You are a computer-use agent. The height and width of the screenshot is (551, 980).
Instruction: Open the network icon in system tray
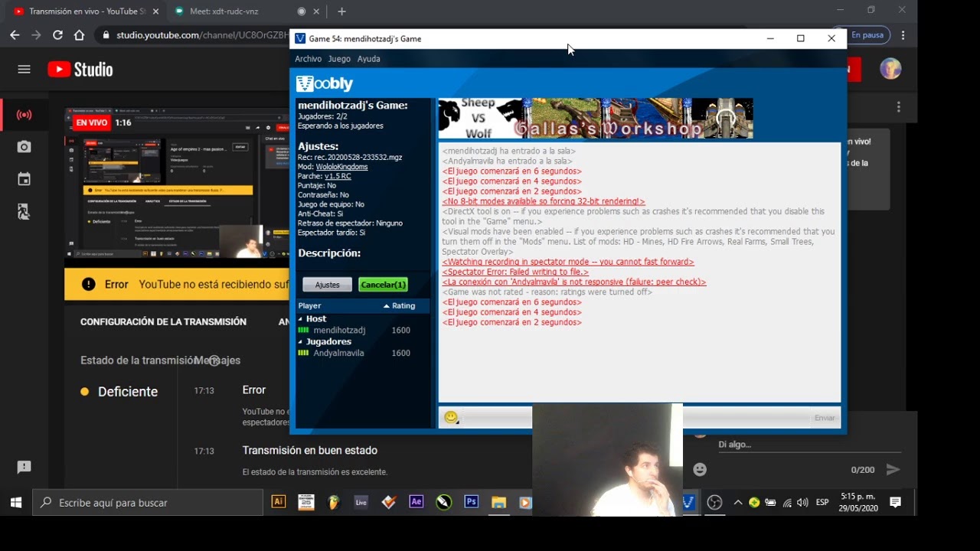tap(786, 503)
